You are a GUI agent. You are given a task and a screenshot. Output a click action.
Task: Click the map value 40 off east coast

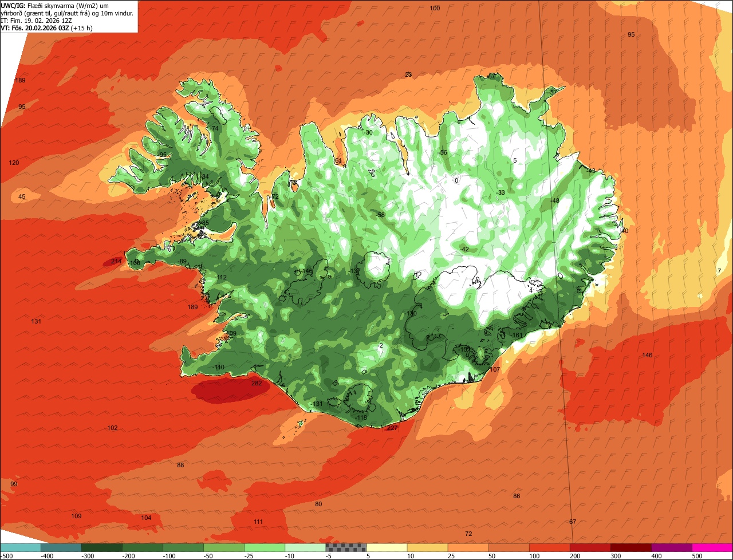[x=625, y=231]
